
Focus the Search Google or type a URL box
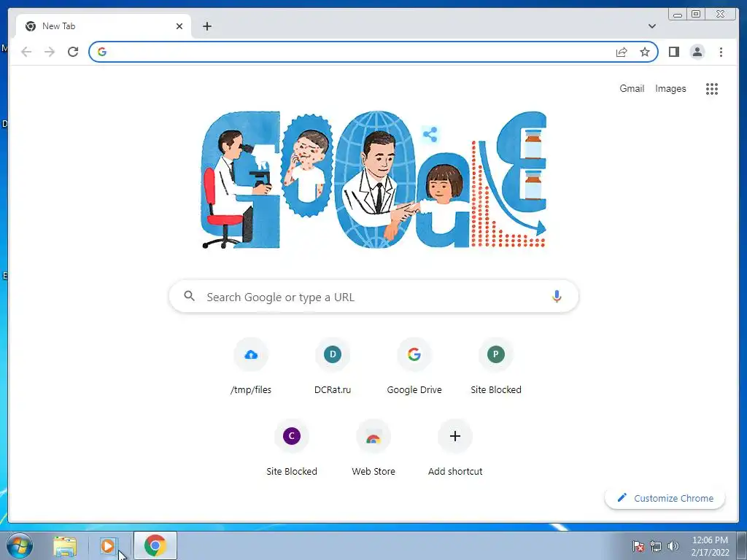click(x=374, y=296)
